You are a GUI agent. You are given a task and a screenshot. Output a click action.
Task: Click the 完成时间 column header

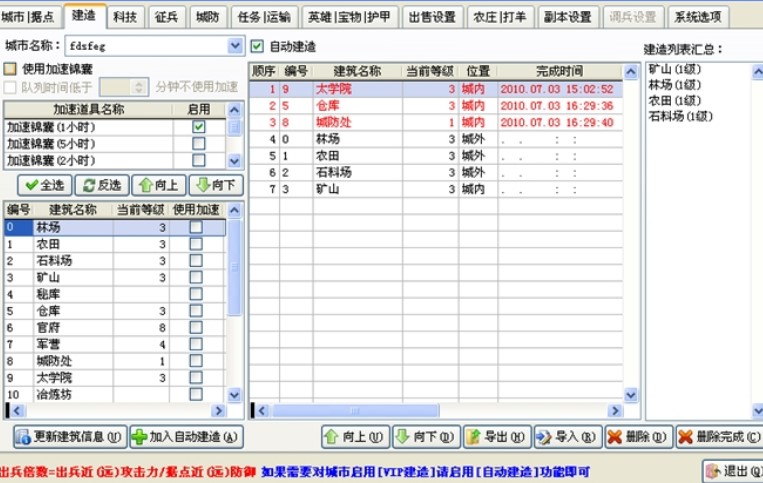[x=560, y=72]
